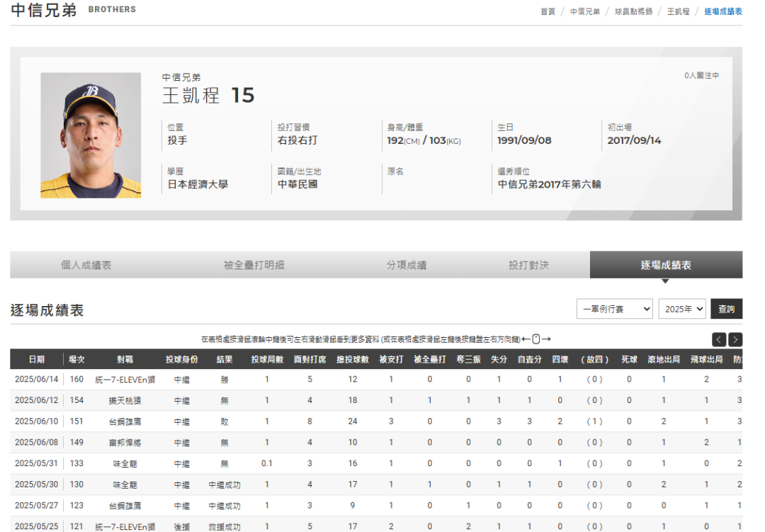Switch to the 分項成績 tab
The image size is (765, 532).
click(x=407, y=265)
